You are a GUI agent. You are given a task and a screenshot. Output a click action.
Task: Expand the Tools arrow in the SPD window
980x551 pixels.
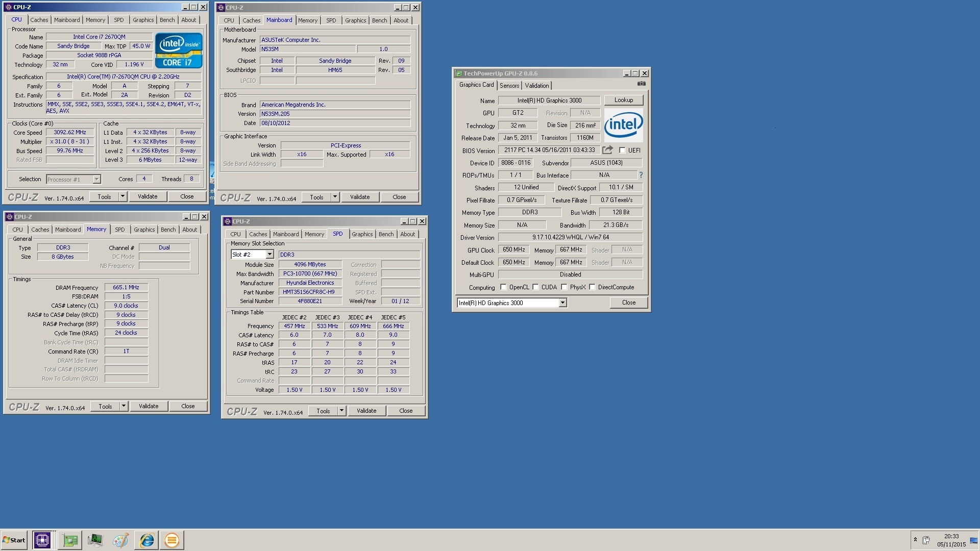pos(341,411)
